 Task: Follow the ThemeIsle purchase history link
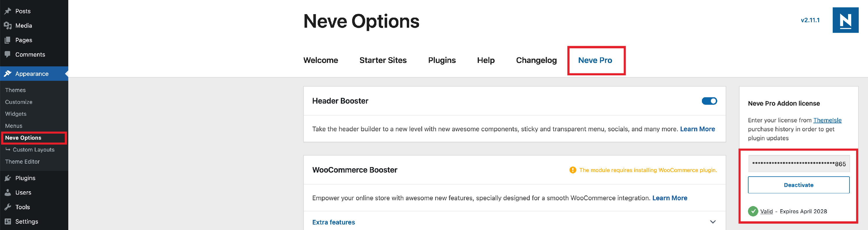[827, 120]
